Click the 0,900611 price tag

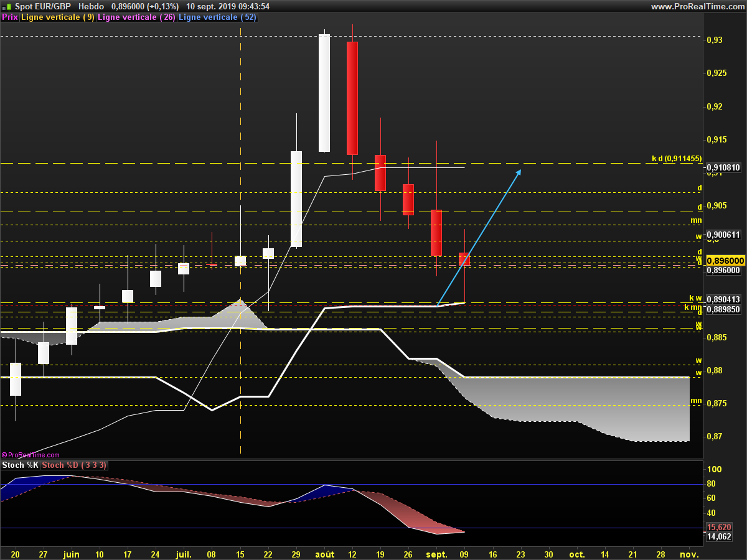[725, 235]
